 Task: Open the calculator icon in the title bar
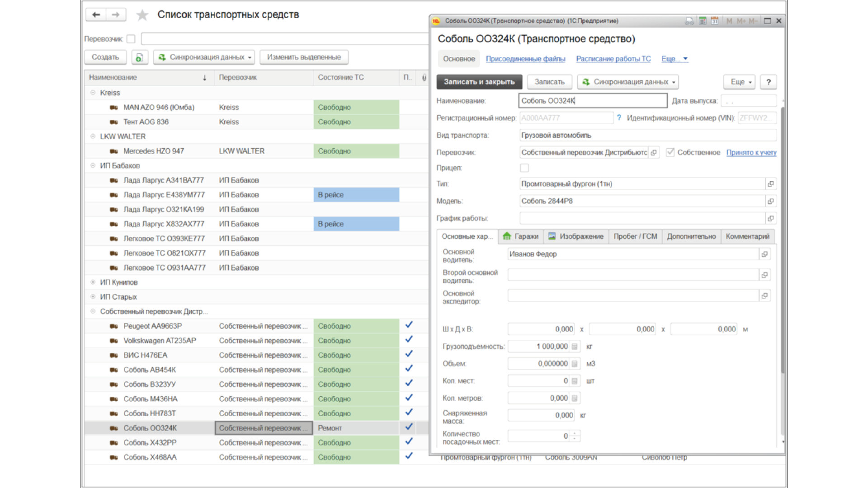coord(703,21)
